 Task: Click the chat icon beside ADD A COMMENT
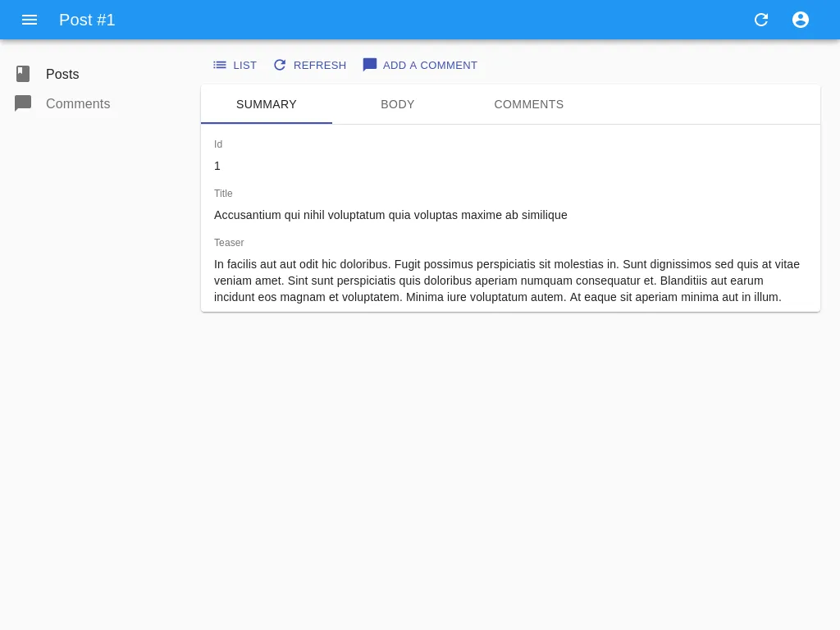point(370,65)
